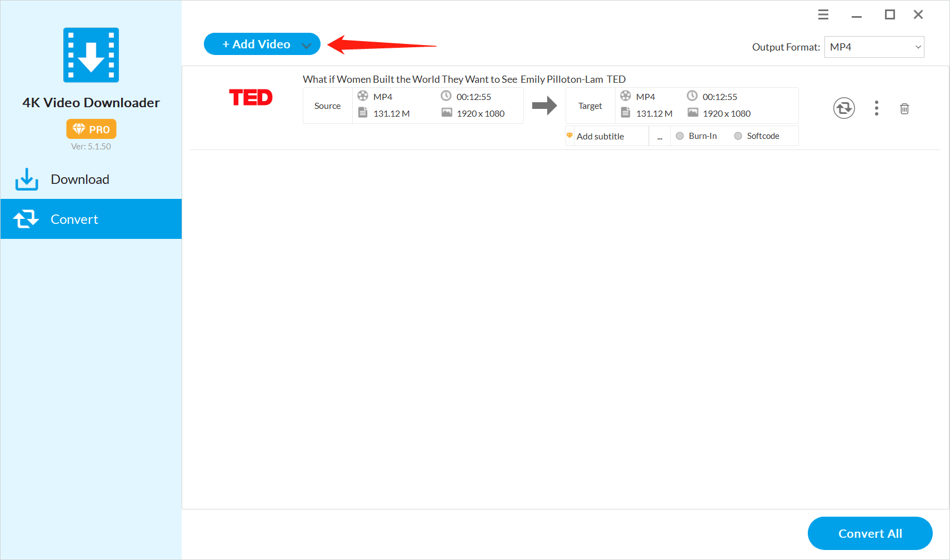Open the hamburger menu in title bar

823,15
